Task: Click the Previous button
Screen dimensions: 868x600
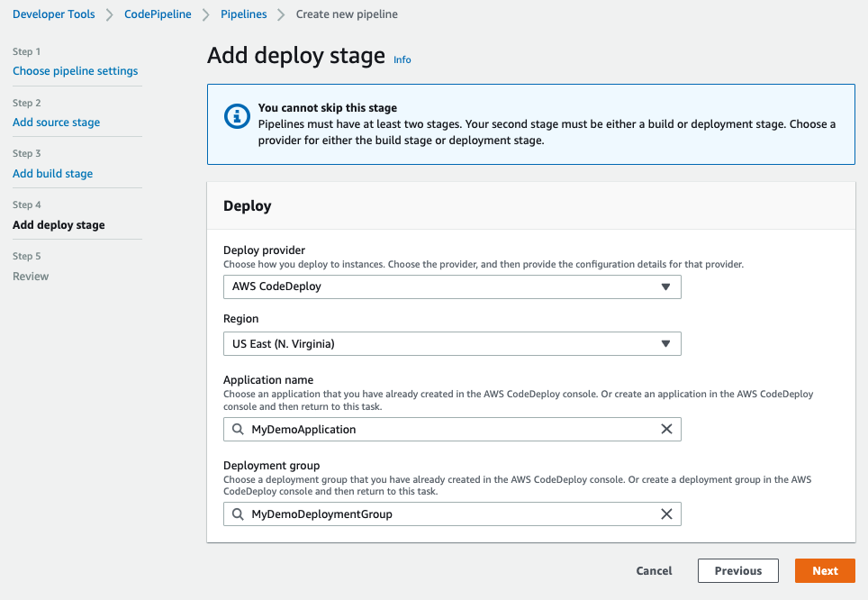Action: click(x=738, y=570)
